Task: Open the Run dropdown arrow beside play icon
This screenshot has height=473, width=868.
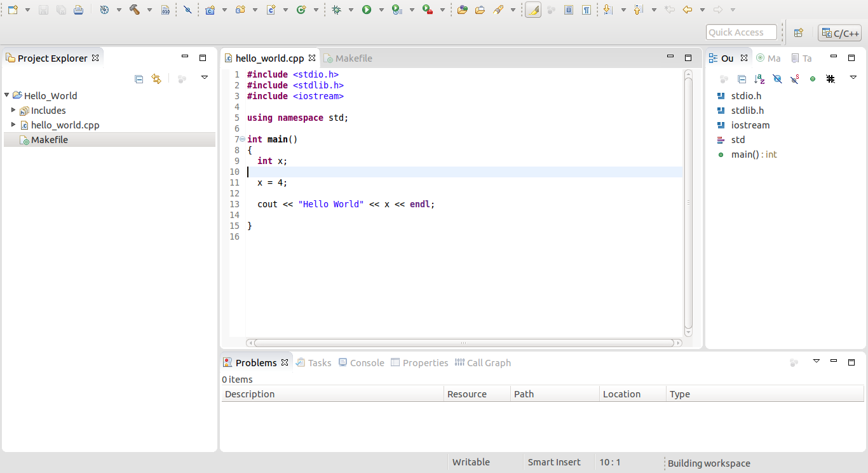Action: (381, 10)
